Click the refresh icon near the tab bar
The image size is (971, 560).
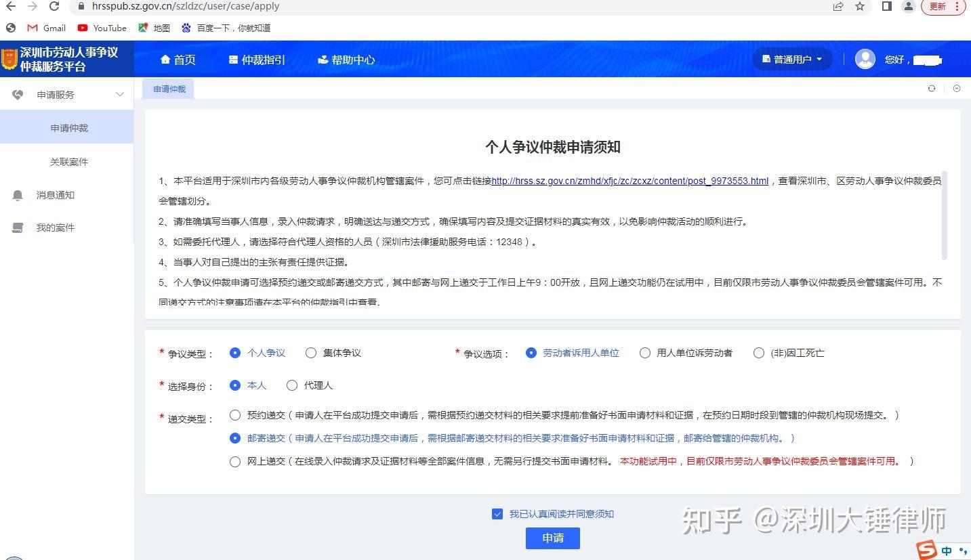(932, 88)
